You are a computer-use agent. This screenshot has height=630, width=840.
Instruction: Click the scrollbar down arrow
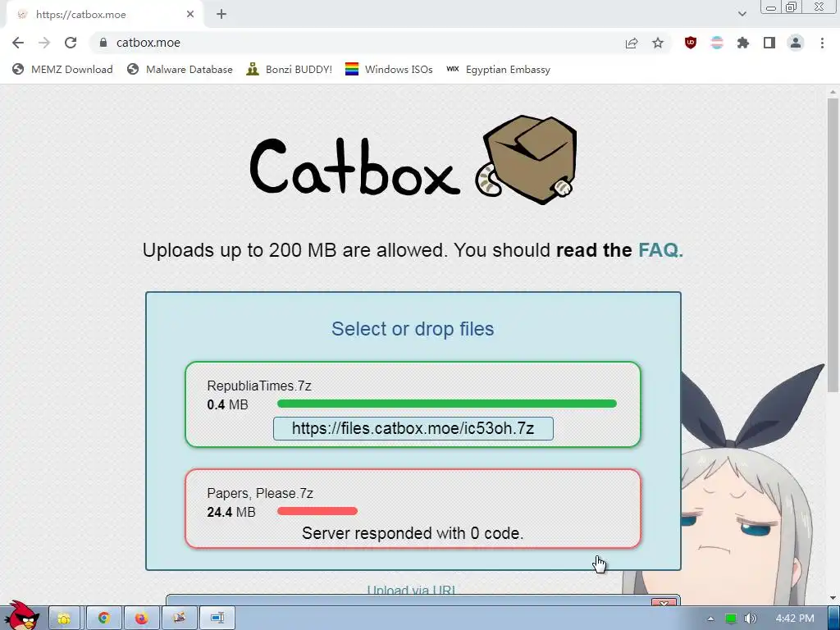click(x=833, y=598)
